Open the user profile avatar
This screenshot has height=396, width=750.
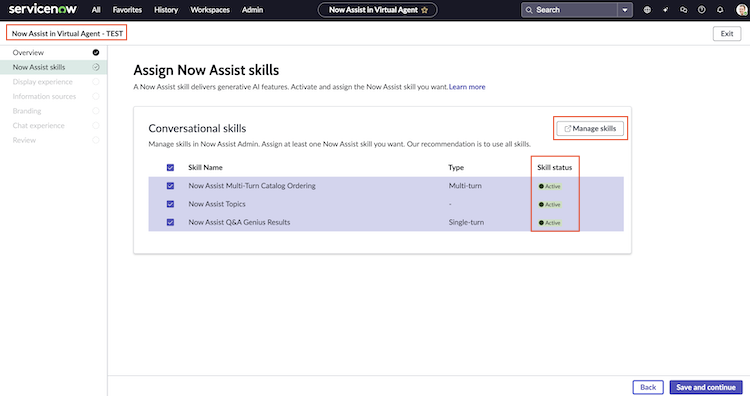(x=742, y=10)
